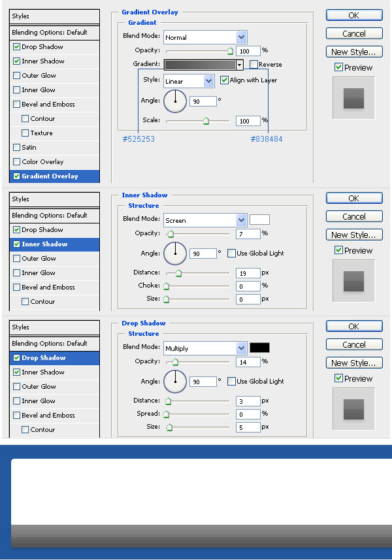Enable Use Global Light for Inner Shadow
This screenshot has height=560, width=392.
pos(231,254)
